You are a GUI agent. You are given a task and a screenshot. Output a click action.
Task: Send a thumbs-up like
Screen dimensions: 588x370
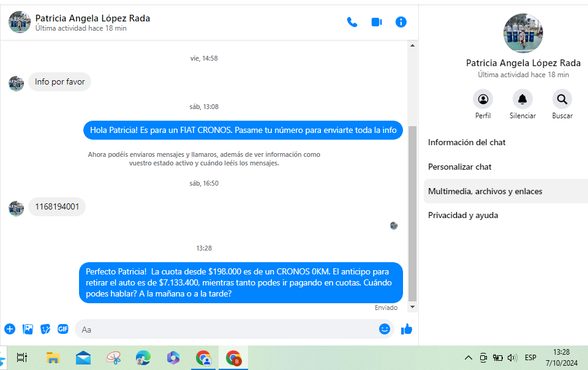[407, 329]
